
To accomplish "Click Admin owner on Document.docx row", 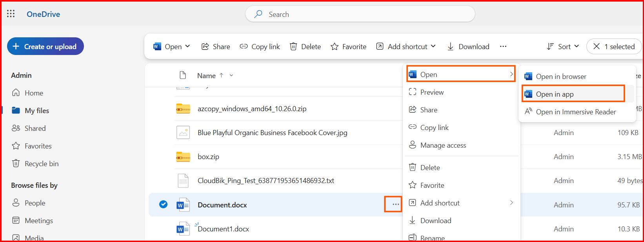I will (x=564, y=205).
